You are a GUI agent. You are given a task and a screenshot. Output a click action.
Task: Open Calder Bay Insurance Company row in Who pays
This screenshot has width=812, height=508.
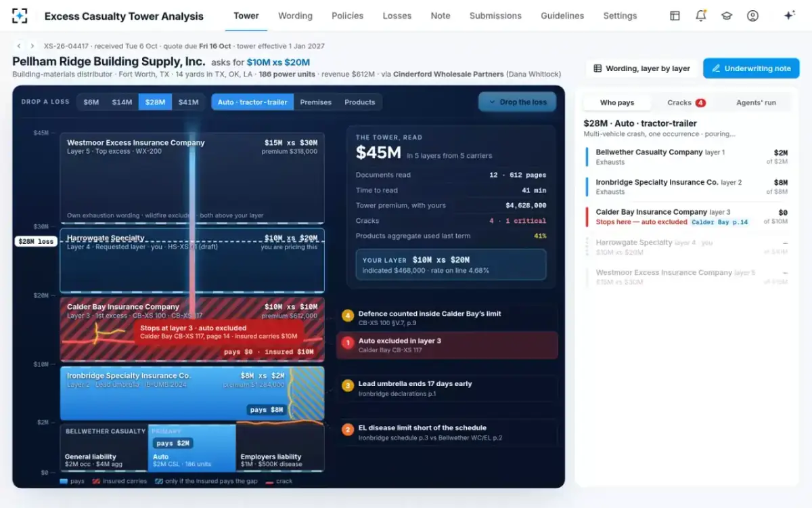(x=687, y=216)
